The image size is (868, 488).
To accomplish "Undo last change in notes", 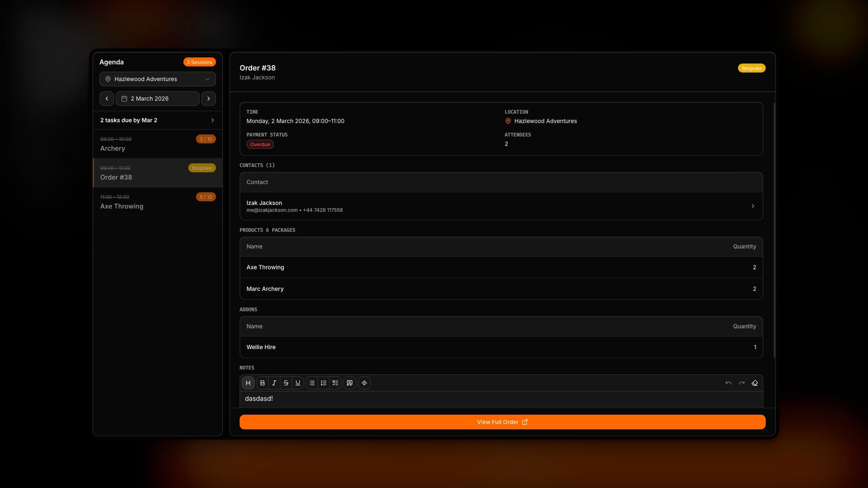I will coord(729,383).
